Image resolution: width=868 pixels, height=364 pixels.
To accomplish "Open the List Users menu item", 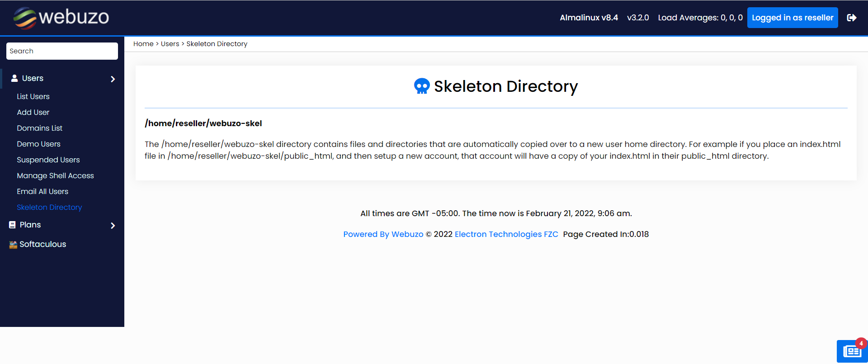I will (33, 96).
